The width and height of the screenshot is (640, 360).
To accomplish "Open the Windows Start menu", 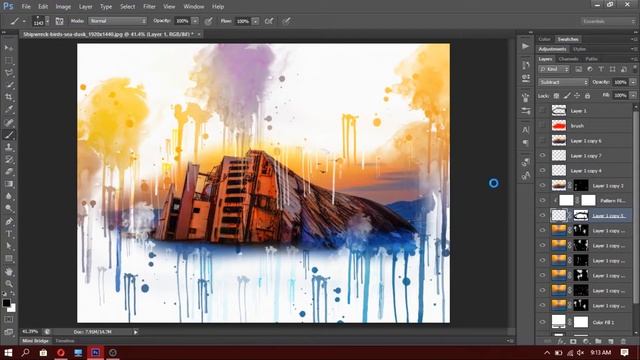I will [x=8, y=353].
